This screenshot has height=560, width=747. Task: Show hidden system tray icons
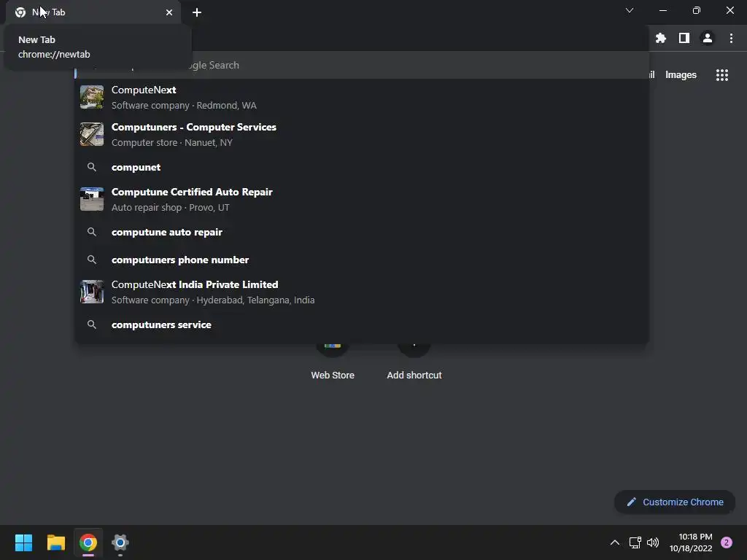click(614, 542)
